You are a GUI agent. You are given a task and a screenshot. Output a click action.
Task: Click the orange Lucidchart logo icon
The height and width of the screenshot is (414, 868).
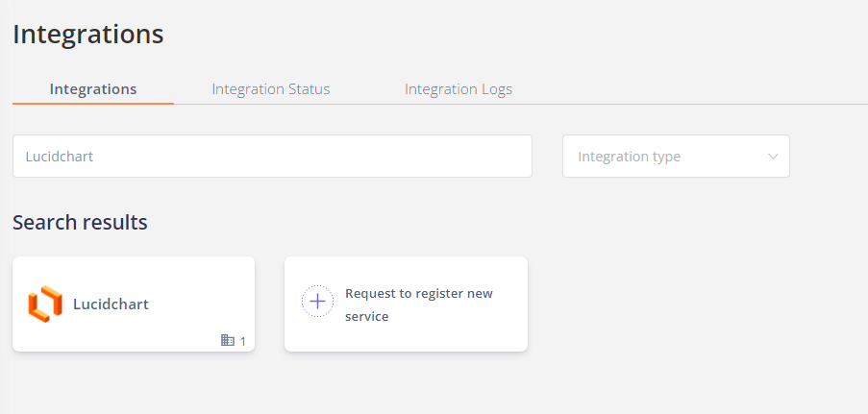tap(45, 304)
